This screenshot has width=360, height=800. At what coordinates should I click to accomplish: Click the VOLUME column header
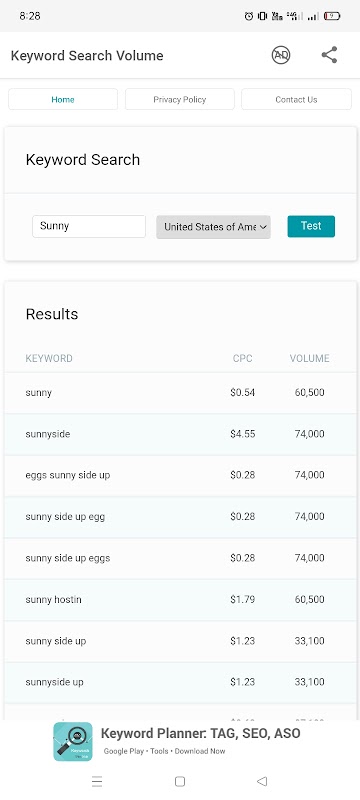coord(310,358)
